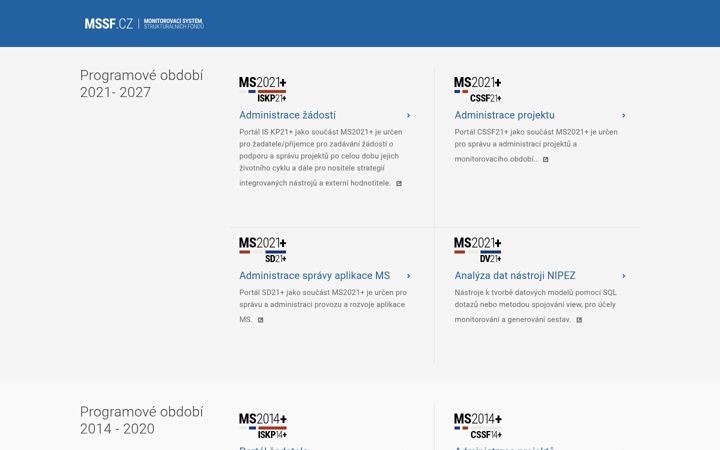This screenshot has height=450, width=720.
Task: Click the chevron next to Administrace žádostí
Action: (408, 115)
